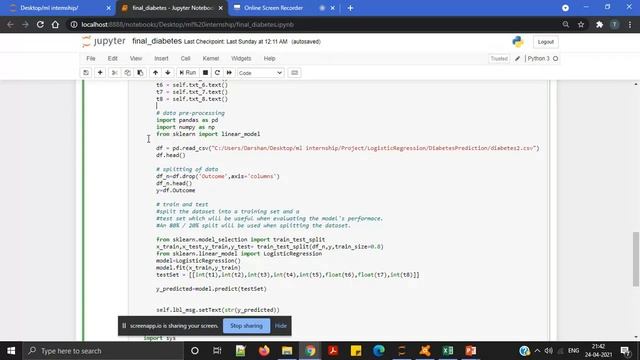Open the Edit menu
This screenshot has width=640, height=360.
[x=113, y=58]
